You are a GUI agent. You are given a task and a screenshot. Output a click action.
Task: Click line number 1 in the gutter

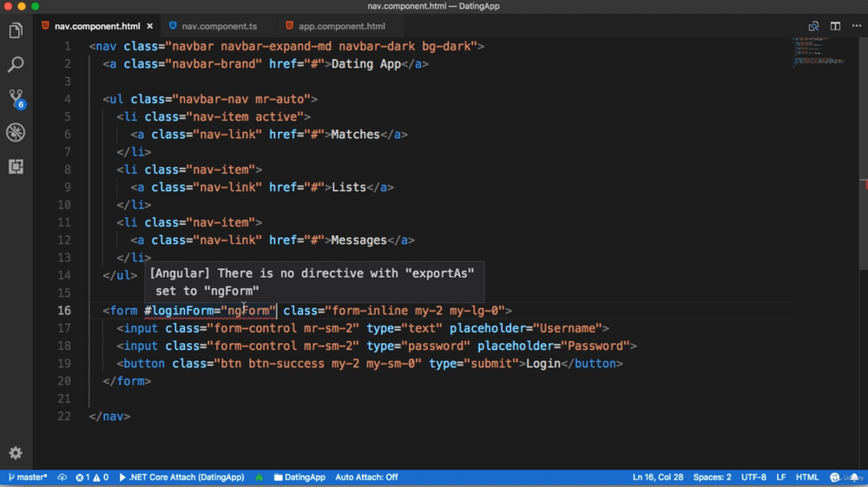click(67, 47)
